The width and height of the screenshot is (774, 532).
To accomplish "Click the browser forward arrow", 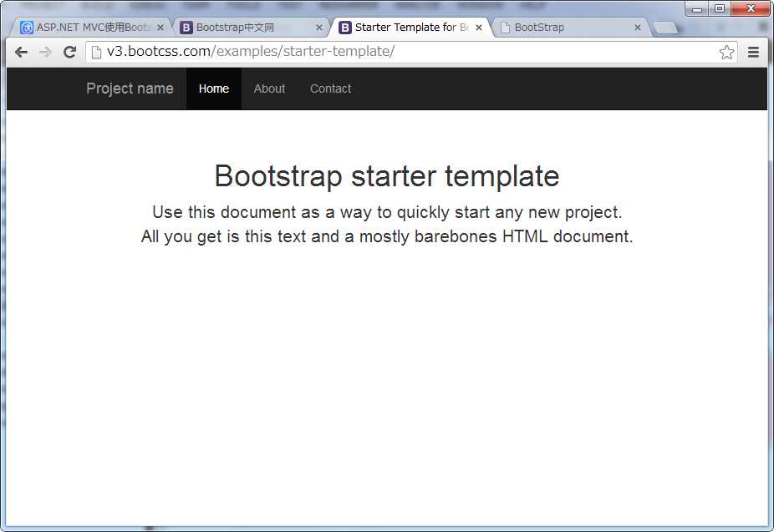I will 45,52.
